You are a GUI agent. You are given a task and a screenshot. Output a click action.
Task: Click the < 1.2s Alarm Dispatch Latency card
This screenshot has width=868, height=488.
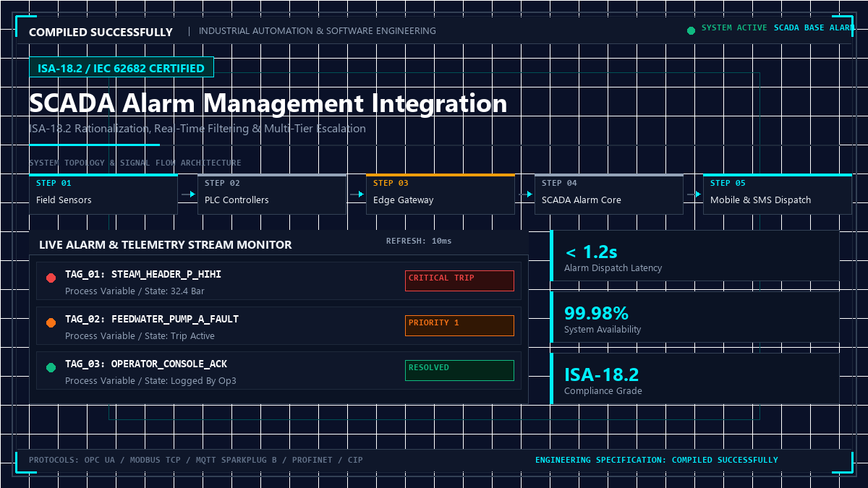tap(695, 256)
